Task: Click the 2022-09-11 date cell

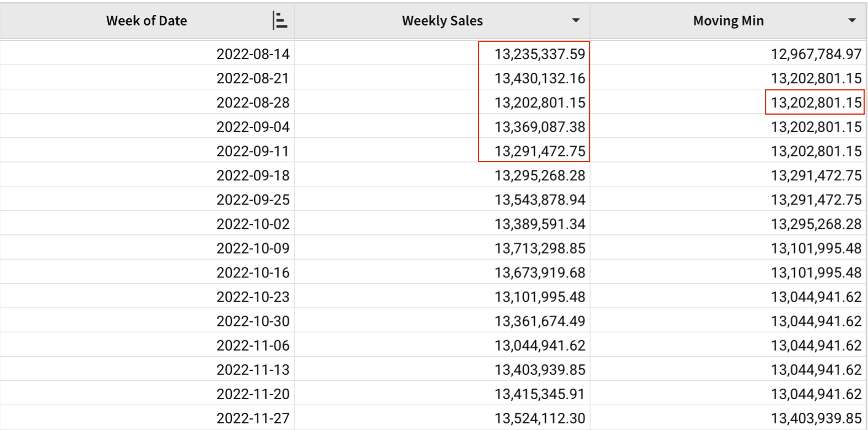Action: tap(253, 151)
